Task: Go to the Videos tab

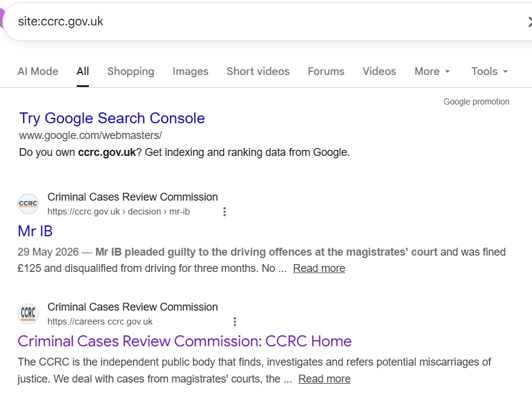Action: click(x=379, y=71)
